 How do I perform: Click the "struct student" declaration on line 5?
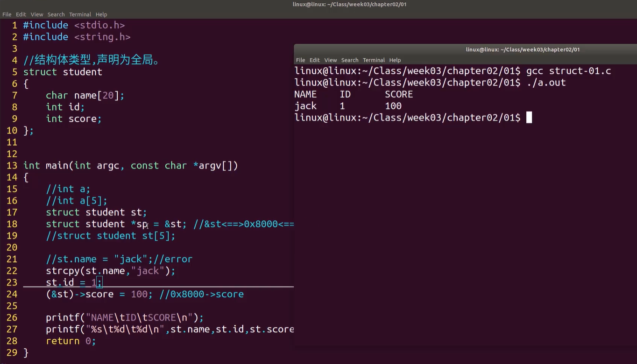tap(63, 72)
